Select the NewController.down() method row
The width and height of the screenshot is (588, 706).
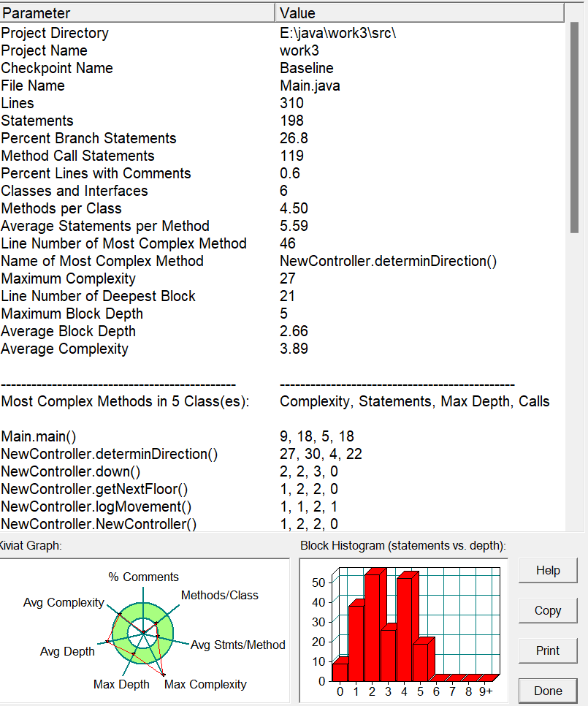283,472
